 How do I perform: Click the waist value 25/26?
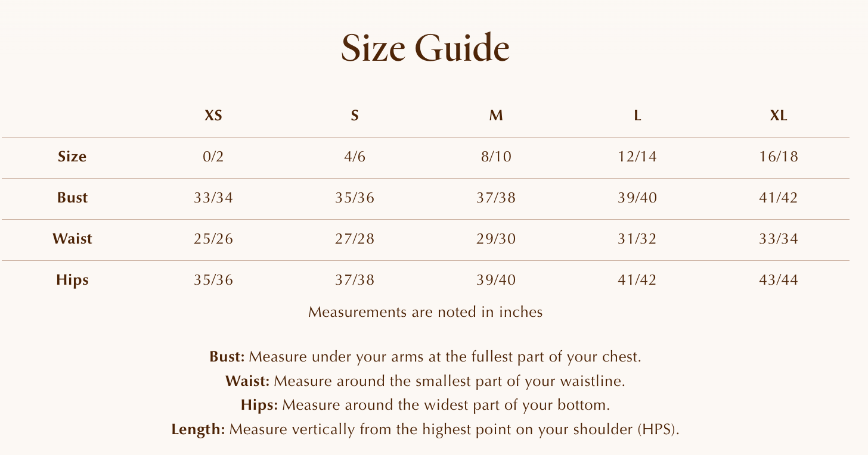pyautogui.click(x=213, y=239)
